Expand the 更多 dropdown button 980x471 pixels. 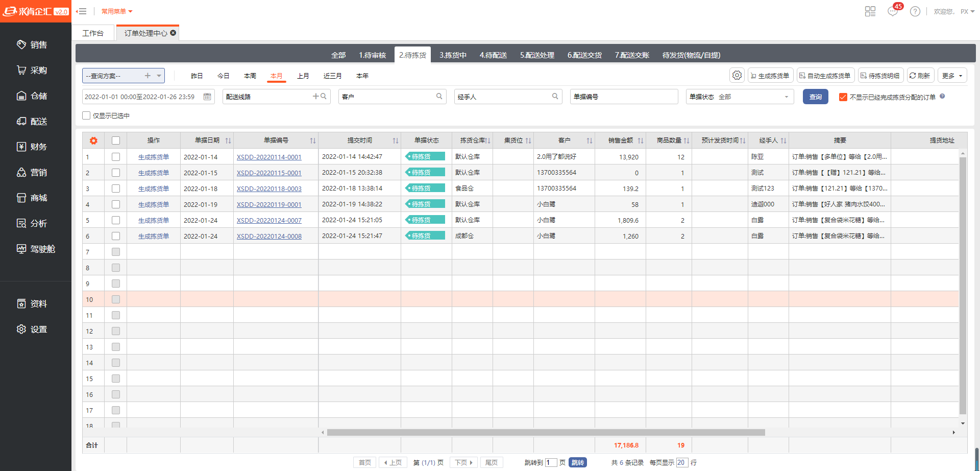coord(952,76)
